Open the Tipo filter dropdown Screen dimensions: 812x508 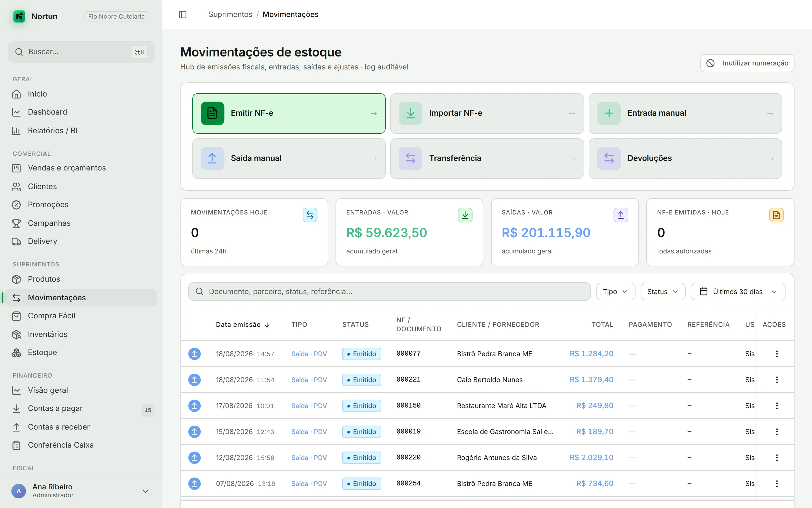click(615, 291)
